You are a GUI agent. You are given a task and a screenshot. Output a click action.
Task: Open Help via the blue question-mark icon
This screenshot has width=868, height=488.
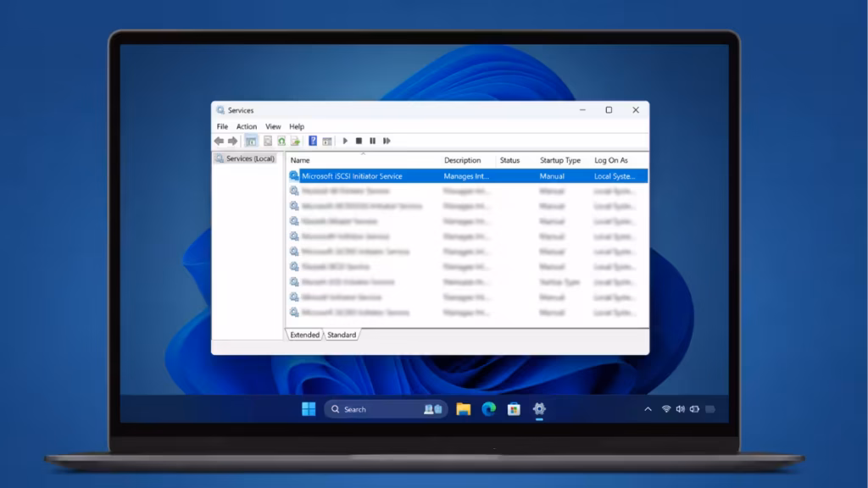[313, 141]
